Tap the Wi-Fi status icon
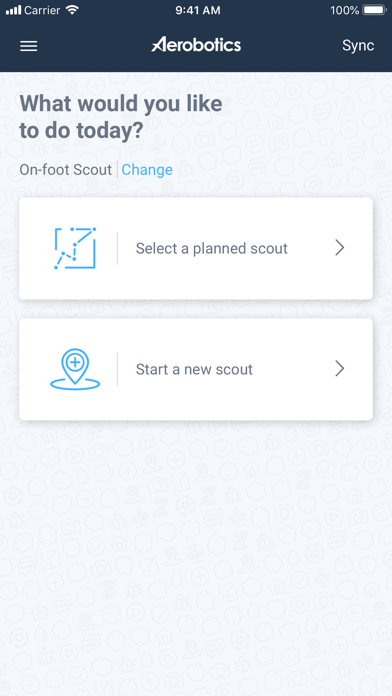The height and width of the screenshot is (696, 392). [x=71, y=10]
